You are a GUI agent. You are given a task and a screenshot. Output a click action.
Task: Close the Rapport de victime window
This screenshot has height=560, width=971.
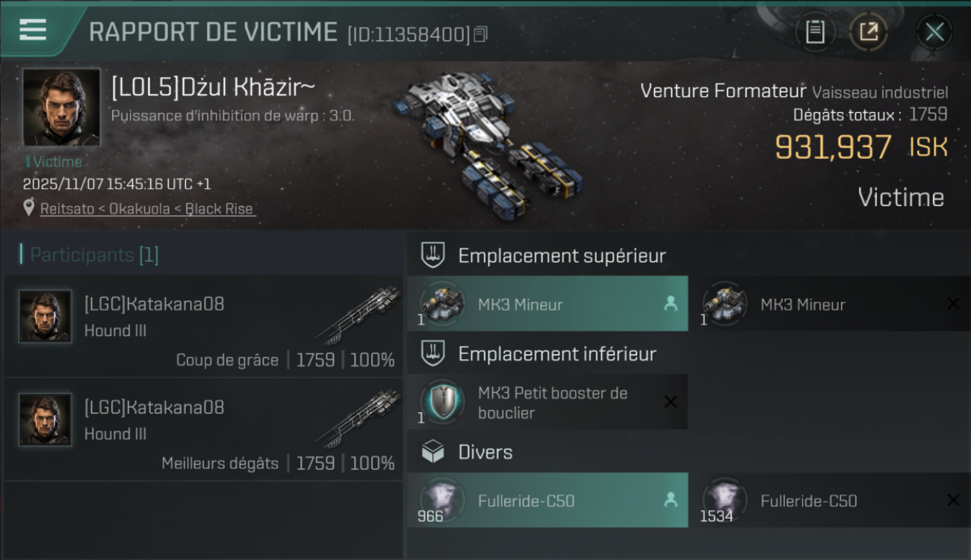934,32
